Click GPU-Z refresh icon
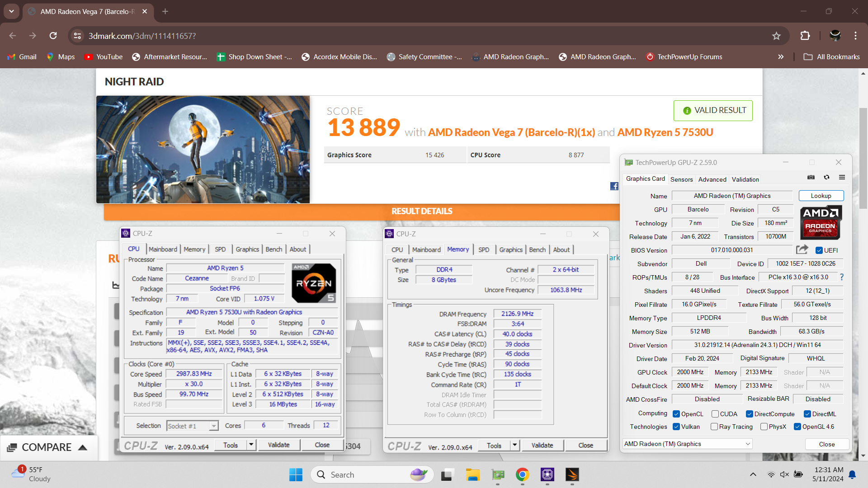The width and height of the screenshot is (868, 488). pyautogui.click(x=826, y=178)
